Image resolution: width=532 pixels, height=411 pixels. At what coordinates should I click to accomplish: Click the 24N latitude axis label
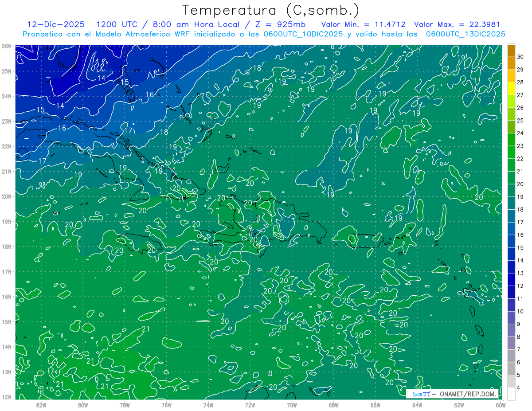point(6,96)
